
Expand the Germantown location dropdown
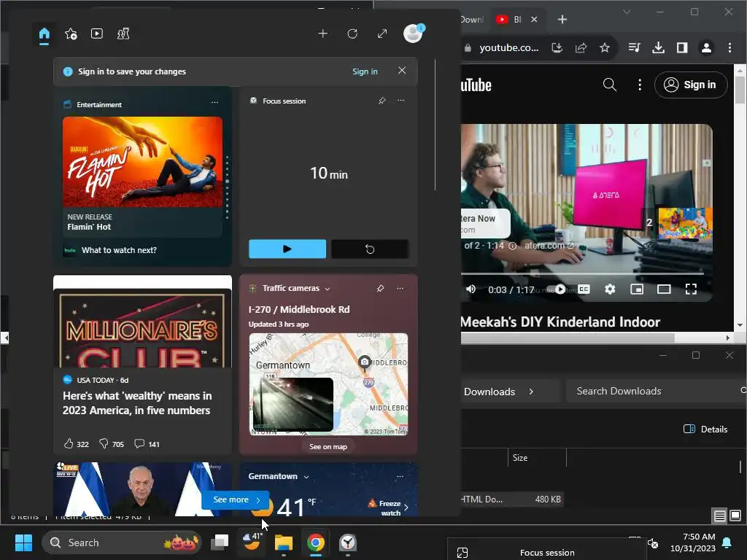(306, 477)
